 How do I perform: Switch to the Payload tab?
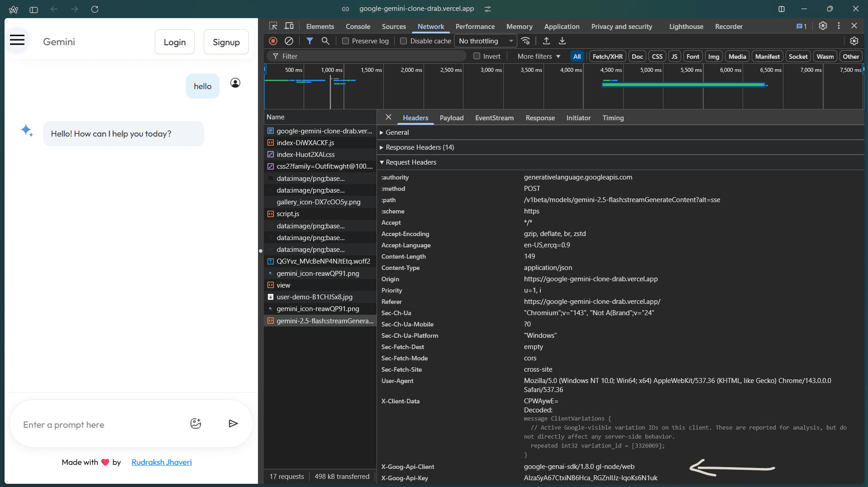pos(451,118)
